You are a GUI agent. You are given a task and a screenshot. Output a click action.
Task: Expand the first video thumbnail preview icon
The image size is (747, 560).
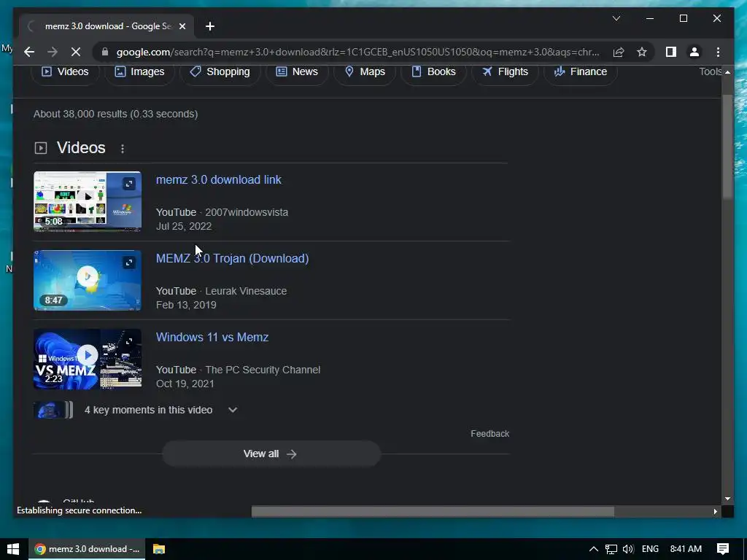click(x=129, y=184)
